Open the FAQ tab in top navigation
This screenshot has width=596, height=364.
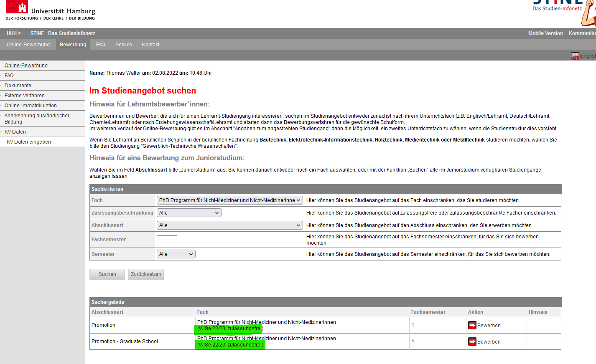[101, 45]
